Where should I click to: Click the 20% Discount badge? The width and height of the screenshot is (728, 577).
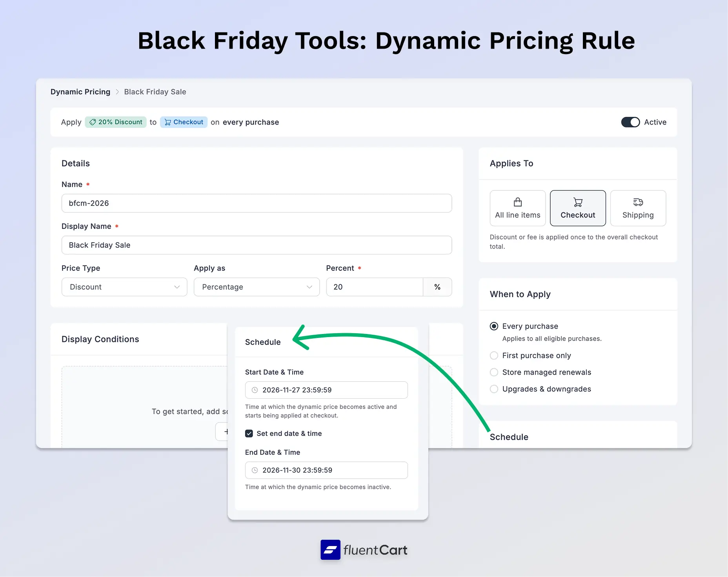point(116,122)
